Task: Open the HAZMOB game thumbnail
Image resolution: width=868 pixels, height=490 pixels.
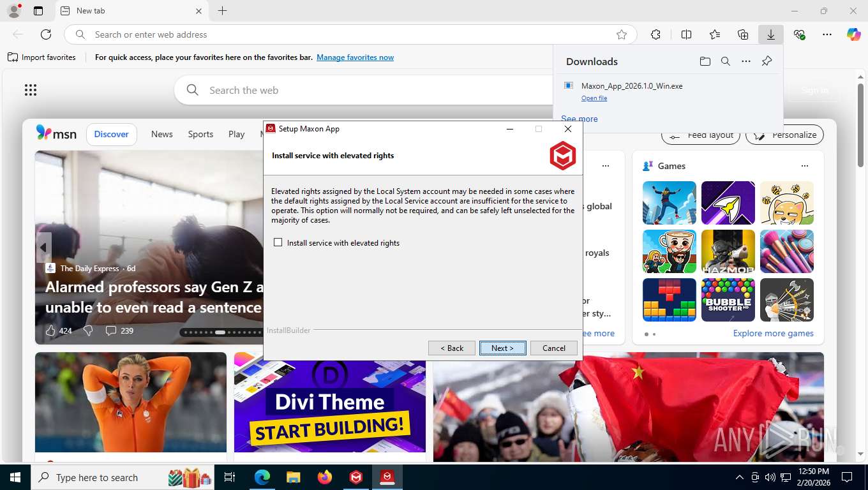Action: tap(728, 251)
